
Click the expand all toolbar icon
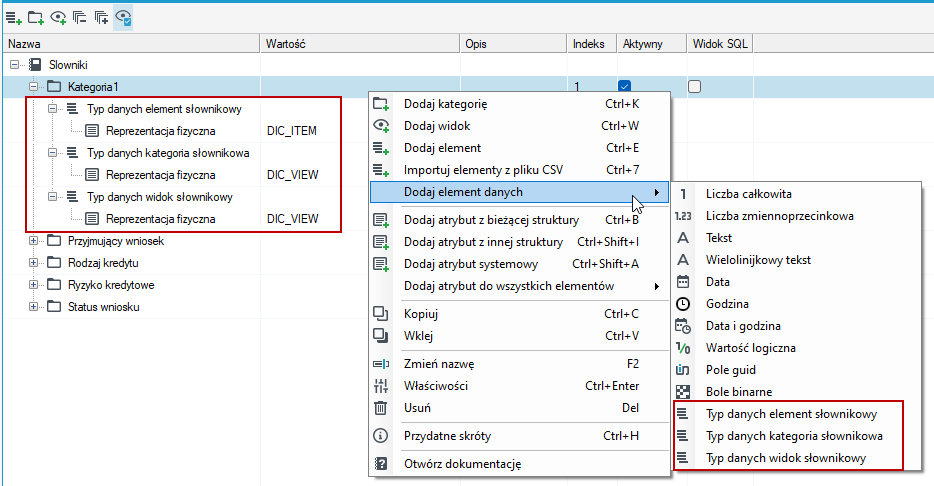[101, 18]
